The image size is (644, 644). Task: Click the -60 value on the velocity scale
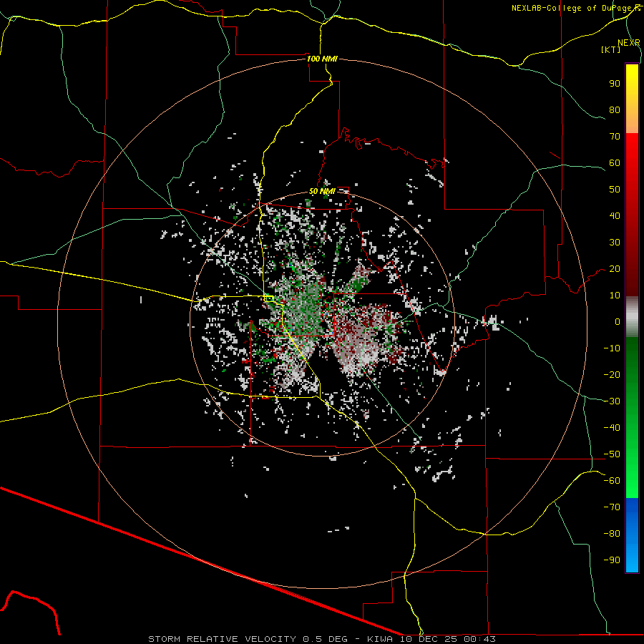[612, 481]
